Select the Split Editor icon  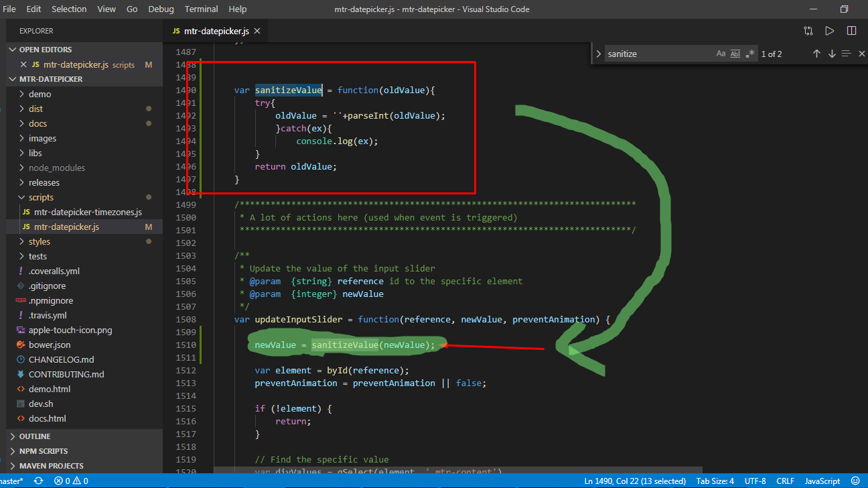coord(851,30)
